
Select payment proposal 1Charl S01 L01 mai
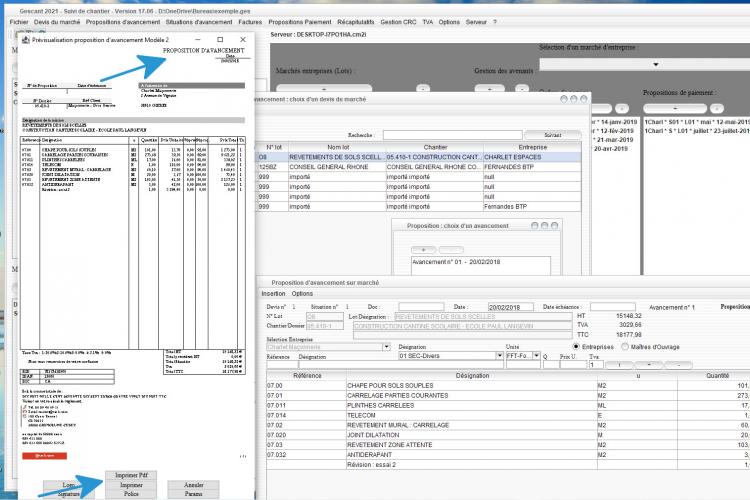click(697, 122)
